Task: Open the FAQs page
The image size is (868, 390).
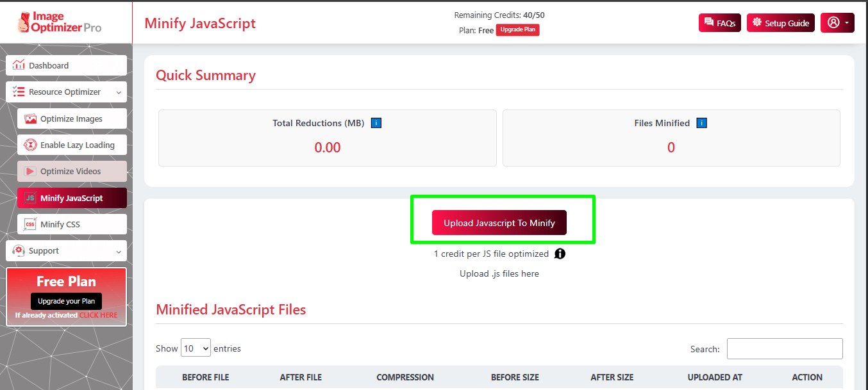Action: [x=719, y=22]
